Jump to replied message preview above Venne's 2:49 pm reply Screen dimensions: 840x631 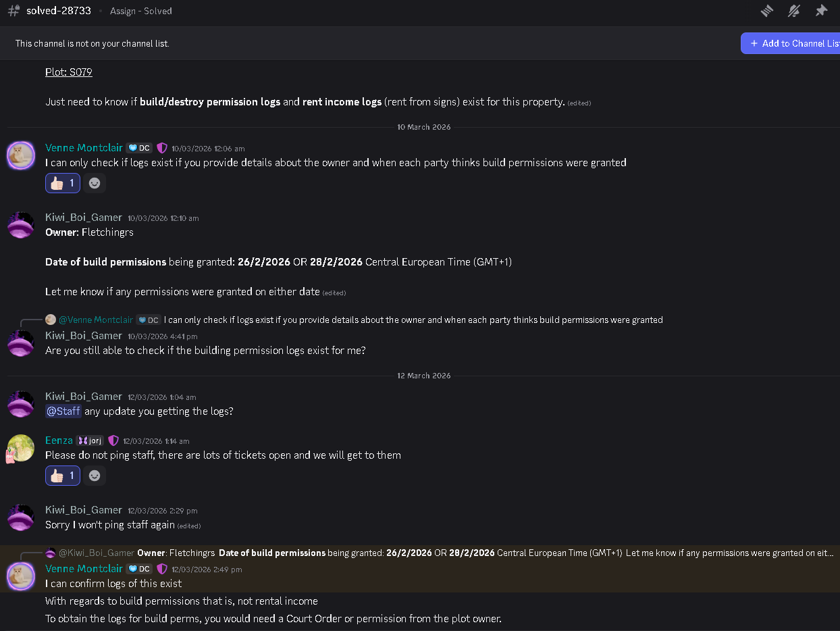[439, 553]
